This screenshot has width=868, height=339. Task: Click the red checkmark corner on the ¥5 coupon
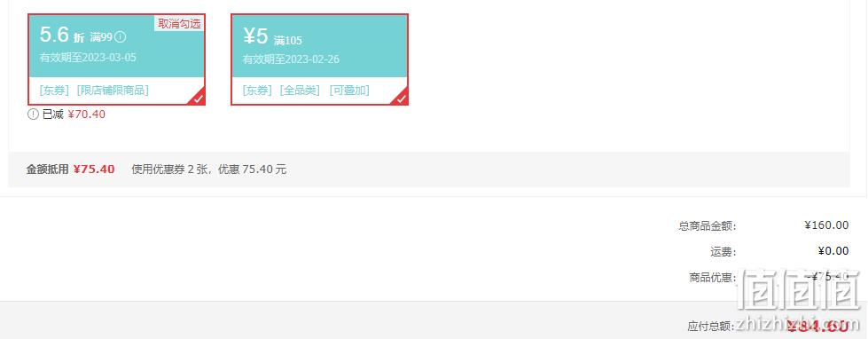tap(402, 98)
